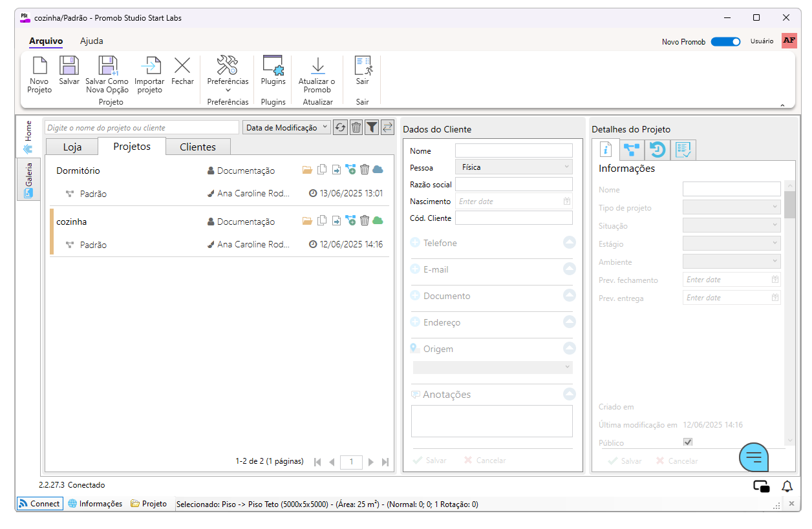Go to last page of projects

coord(385,462)
